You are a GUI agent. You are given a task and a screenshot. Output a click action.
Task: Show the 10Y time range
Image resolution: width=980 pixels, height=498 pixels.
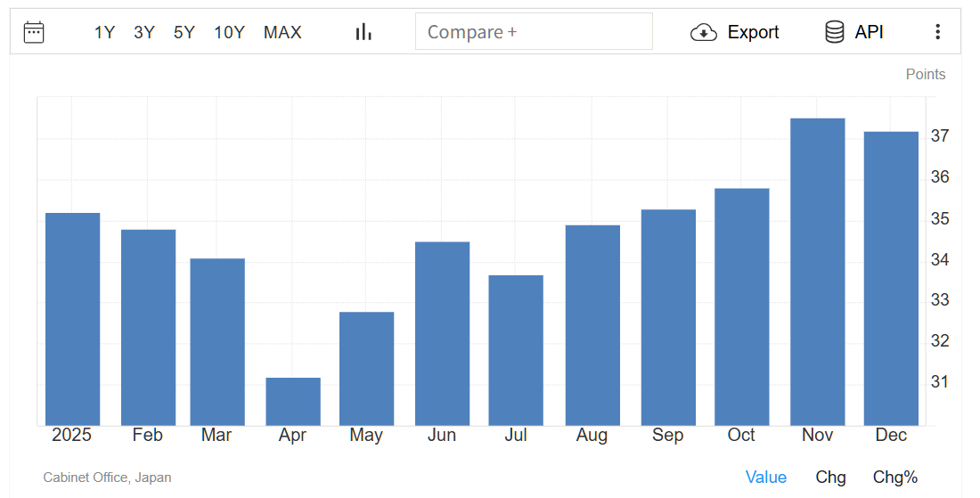229,32
